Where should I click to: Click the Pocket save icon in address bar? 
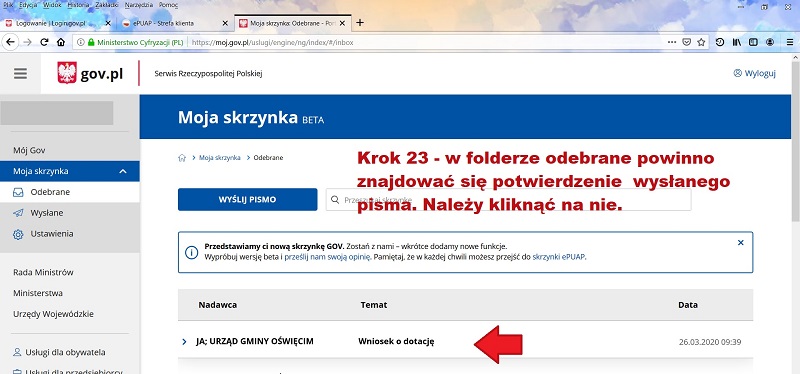coord(687,42)
